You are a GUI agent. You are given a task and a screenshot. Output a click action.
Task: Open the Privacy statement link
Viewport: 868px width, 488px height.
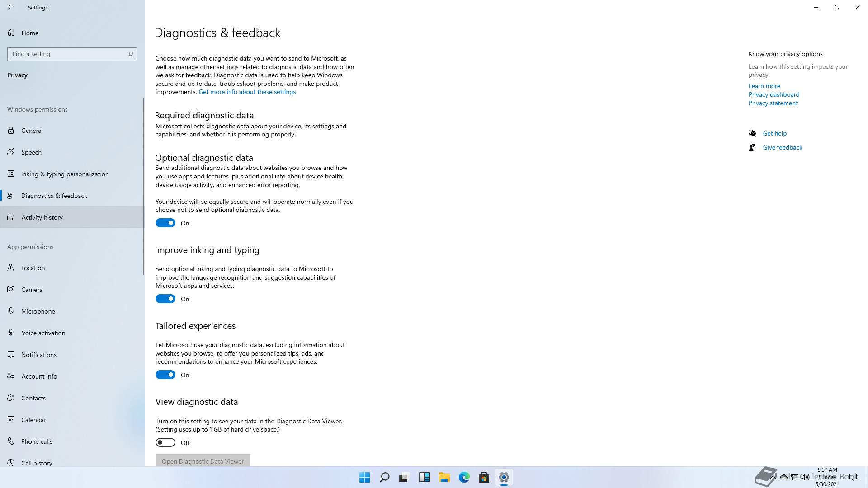pyautogui.click(x=773, y=103)
